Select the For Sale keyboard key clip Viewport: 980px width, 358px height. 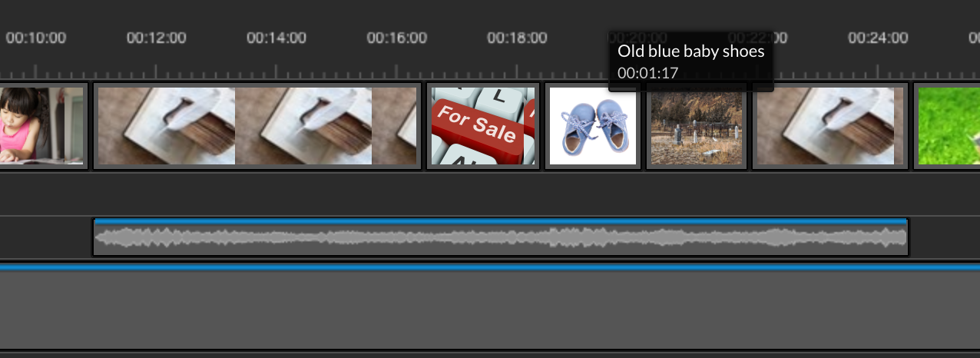(x=483, y=126)
